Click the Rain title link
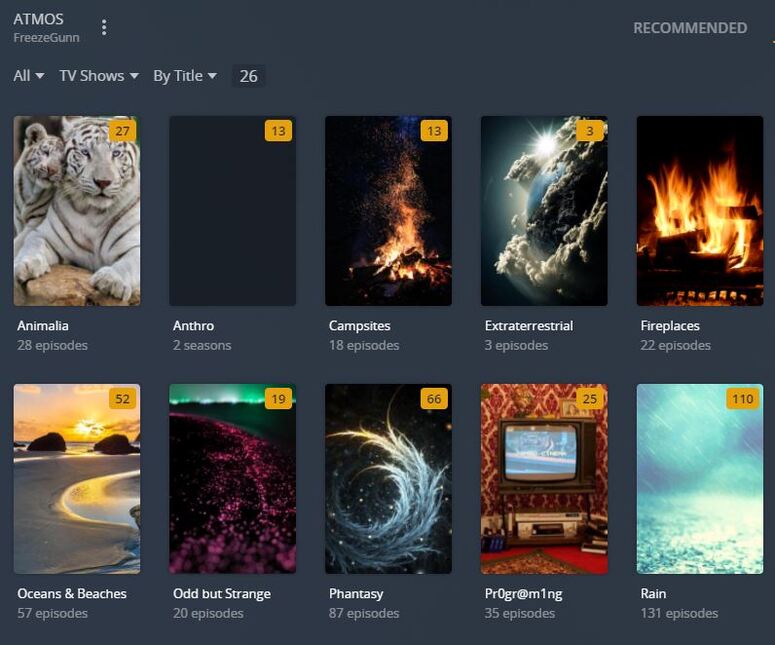 (x=653, y=594)
